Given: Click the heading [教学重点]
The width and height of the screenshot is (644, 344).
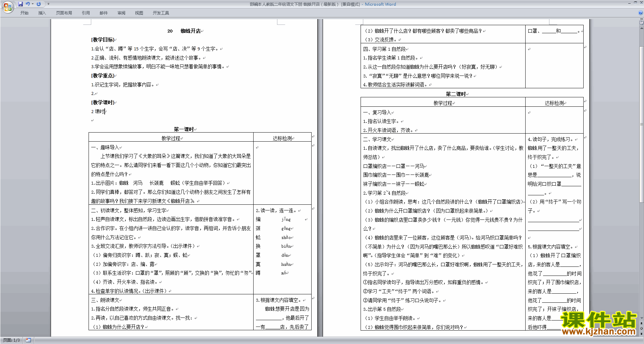Looking at the screenshot, I should [x=103, y=76].
